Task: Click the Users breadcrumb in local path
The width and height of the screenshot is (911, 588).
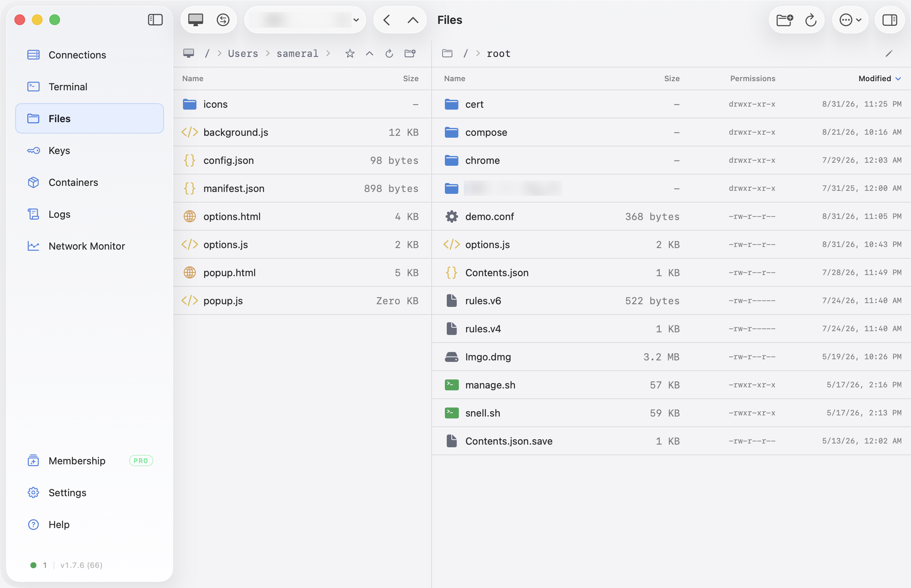Action: (x=243, y=53)
